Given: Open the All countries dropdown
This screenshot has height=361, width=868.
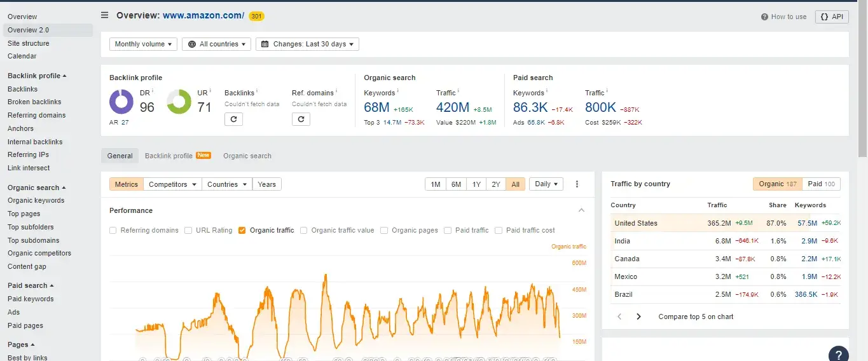Looking at the screenshot, I should point(216,44).
